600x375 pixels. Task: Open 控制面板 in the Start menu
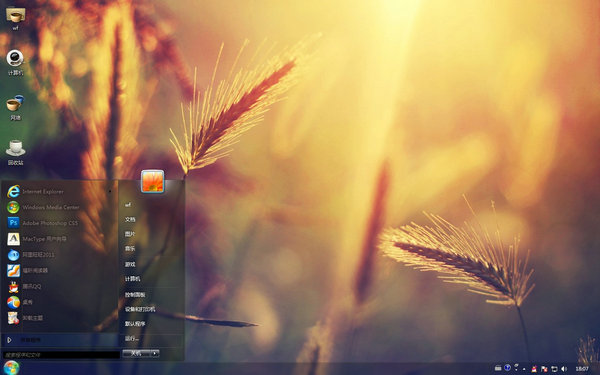pyautogui.click(x=135, y=295)
